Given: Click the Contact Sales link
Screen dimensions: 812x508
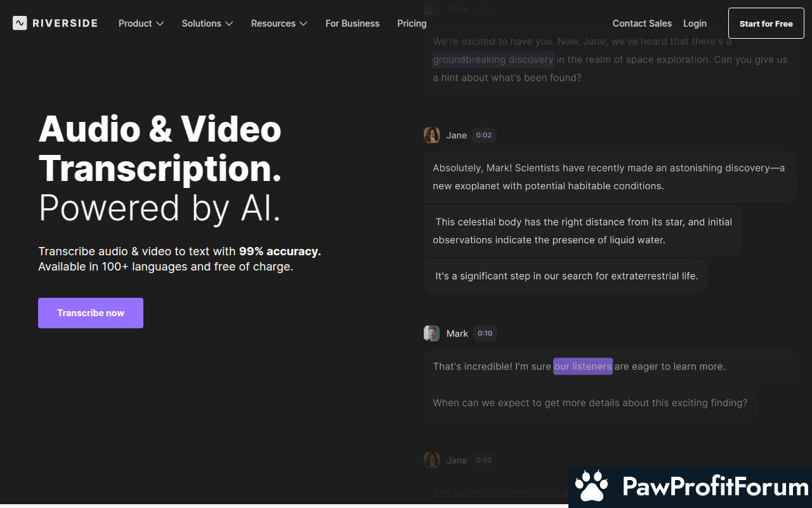Looking at the screenshot, I should tap(642, 23).
